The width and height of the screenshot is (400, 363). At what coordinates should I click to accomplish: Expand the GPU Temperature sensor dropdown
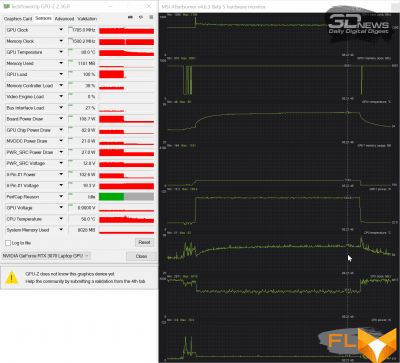pos(61,52)
